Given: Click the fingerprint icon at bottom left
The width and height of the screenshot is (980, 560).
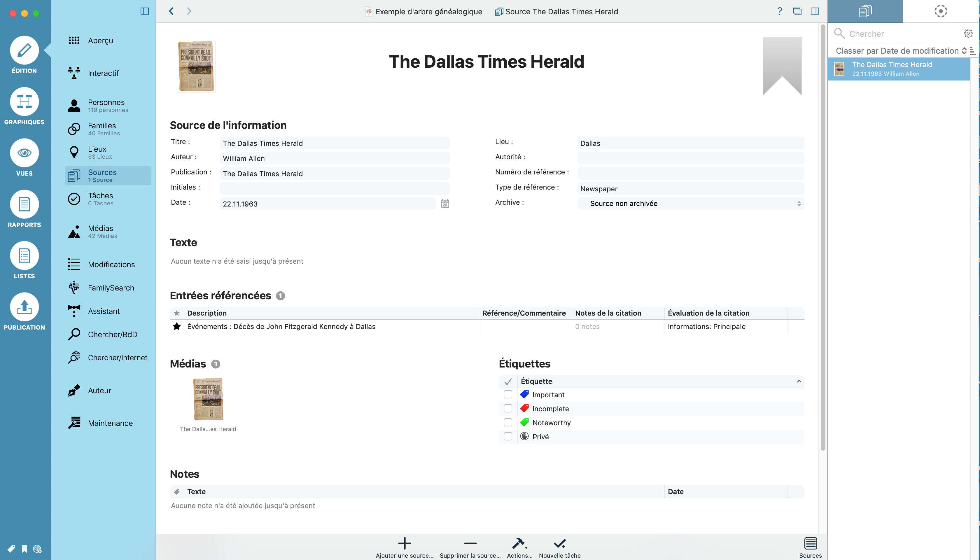Looking at the screenshot, I should click(37, 548).
